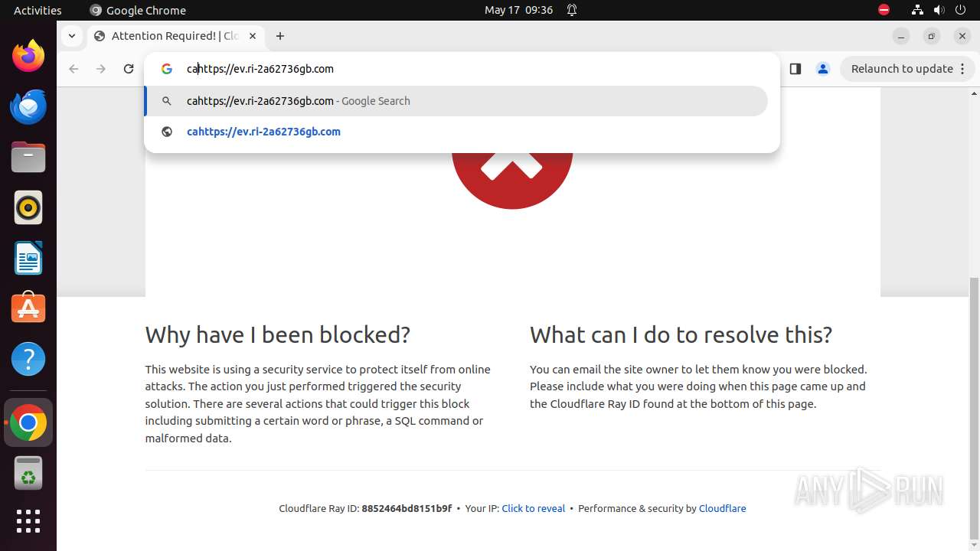Screen dimensions: 980x551
Task: Launch LibreOffice Writer from the dock
Action: pyautogui.click(x=28, y=258)
